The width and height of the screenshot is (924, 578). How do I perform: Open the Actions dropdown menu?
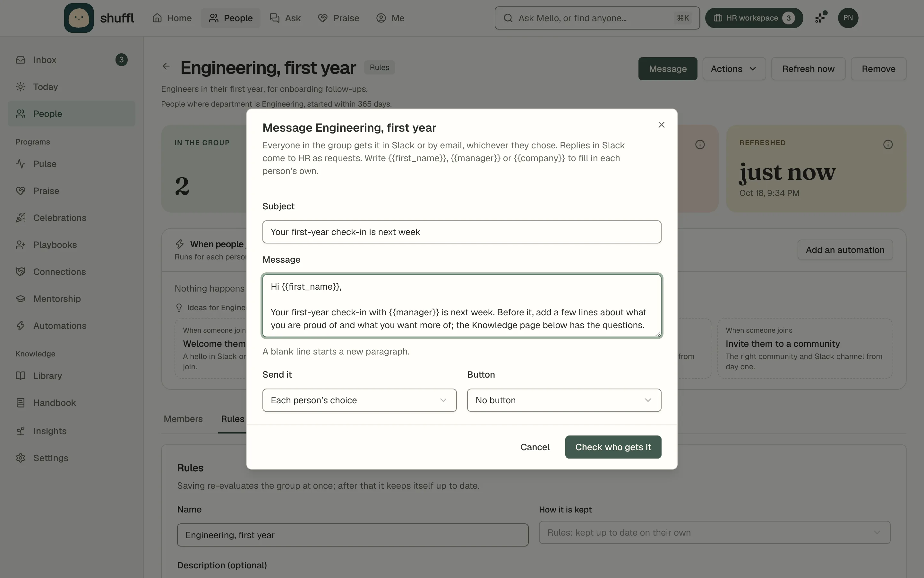click(x=734, y=69)
